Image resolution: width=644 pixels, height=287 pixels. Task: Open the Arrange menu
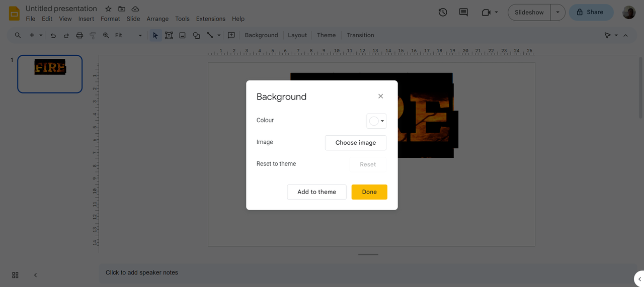tap(157, 19)
